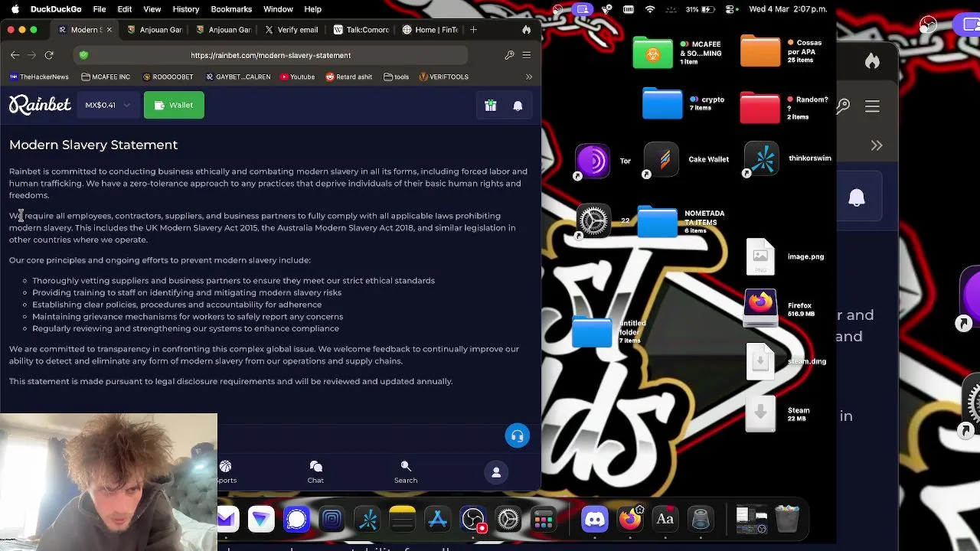This screenshot has height=551, width=980.
Task: Open Search in Rainbet bottom navigation
Action: click(406, 472)
